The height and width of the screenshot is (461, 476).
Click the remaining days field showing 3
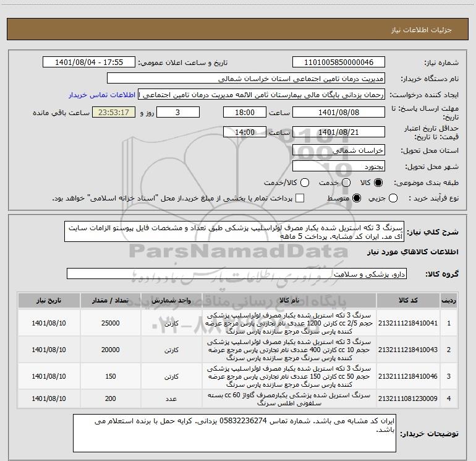pyautogui.click(x=178, y=112)
